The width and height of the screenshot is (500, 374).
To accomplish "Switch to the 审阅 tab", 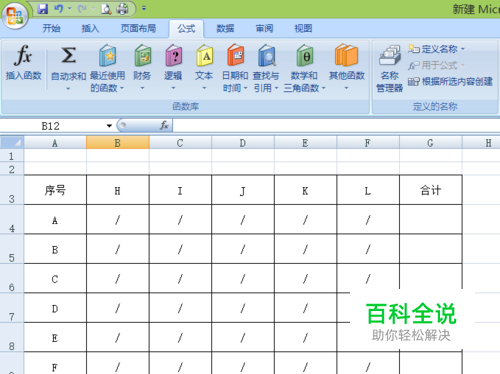I will tap(264, 28).
